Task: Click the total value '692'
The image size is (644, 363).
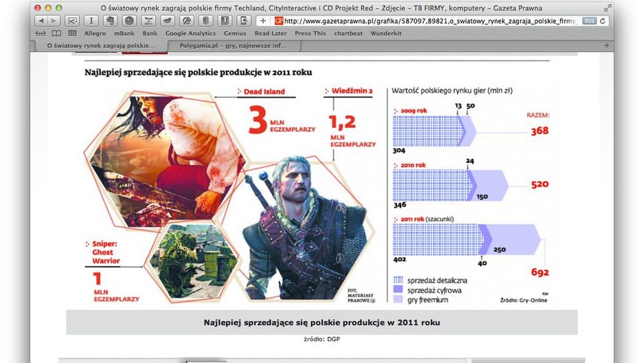Action: click(540, 272)
